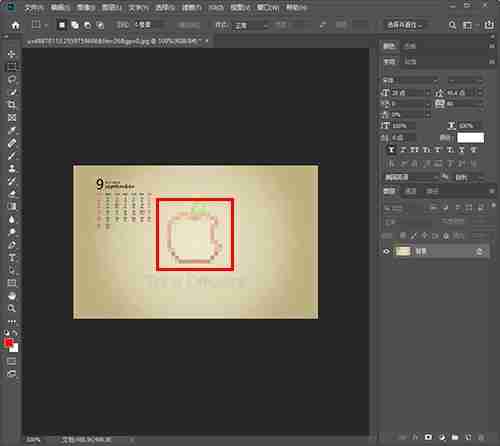Add new adjustment layer

442,437
